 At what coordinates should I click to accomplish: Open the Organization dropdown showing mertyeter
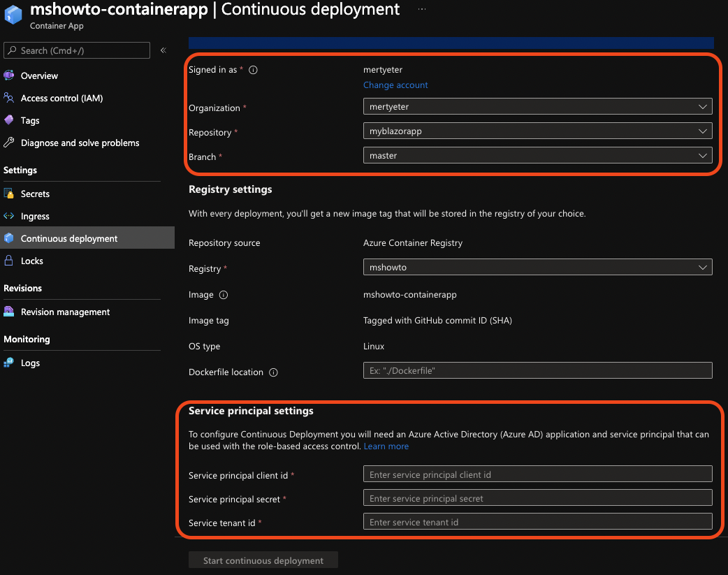pos(538,106)
